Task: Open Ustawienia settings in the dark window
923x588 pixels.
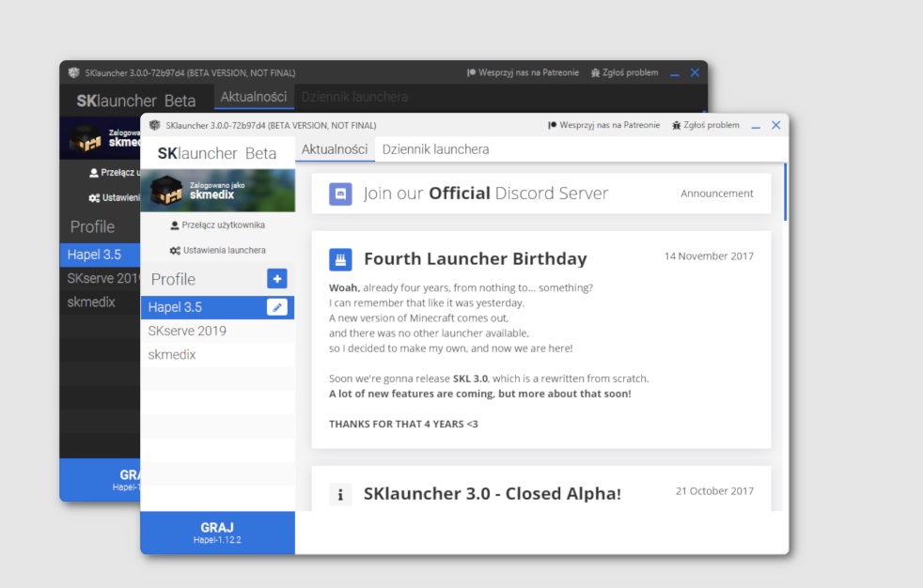Action: [x=114, y=197]
